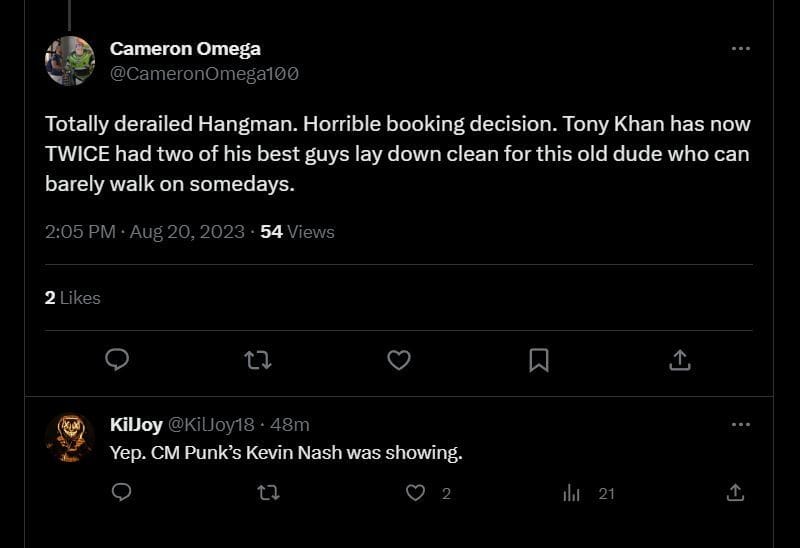
Task: Click the 2:05 PM Aug 20, 2023 timestamp
Action: (145, 231)
